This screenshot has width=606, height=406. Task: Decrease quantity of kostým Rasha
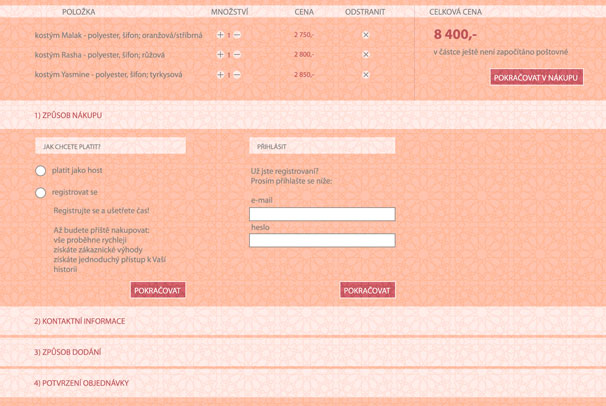(237, 55)
